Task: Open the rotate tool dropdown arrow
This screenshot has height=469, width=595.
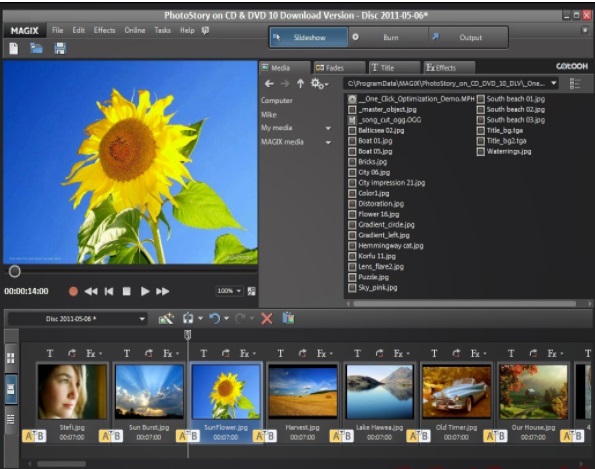Action: click(200, 318)
